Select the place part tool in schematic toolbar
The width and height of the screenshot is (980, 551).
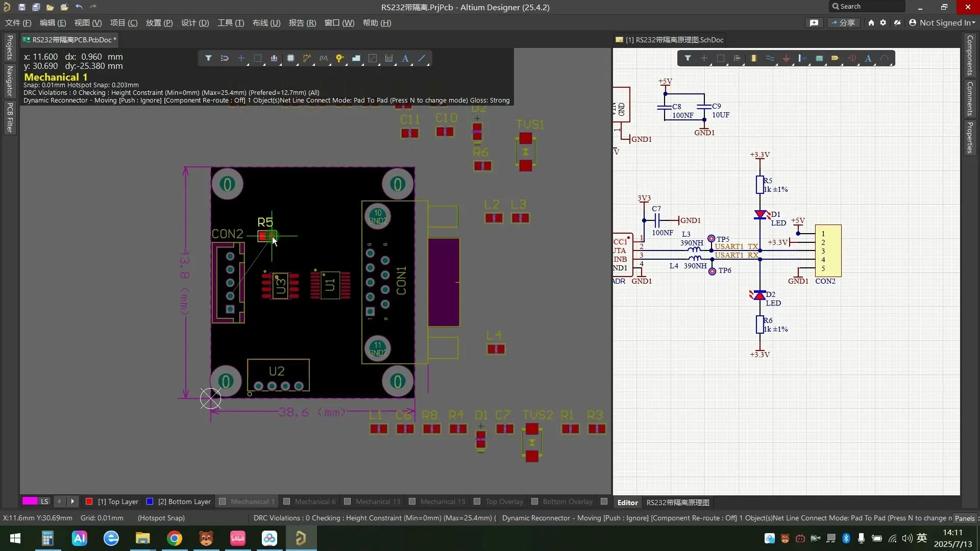click(x=754, y=58)
